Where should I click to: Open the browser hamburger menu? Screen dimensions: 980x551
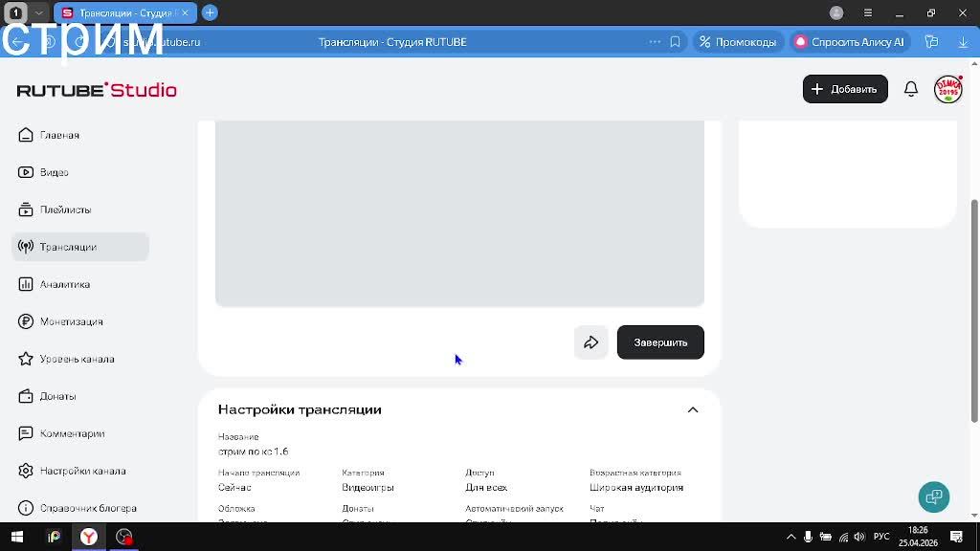(867, 12)
